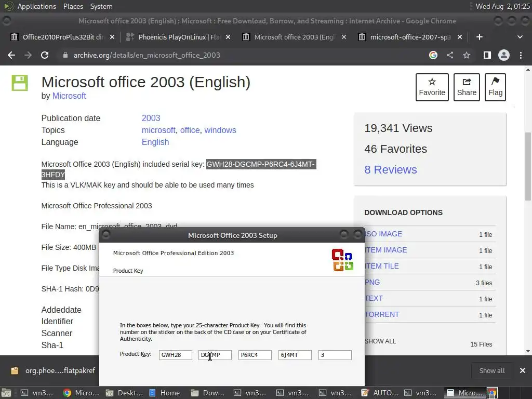Viewport: 532px width, 399px height.
Task: Share this page via address bar icon
Action: tap(450, 55)
